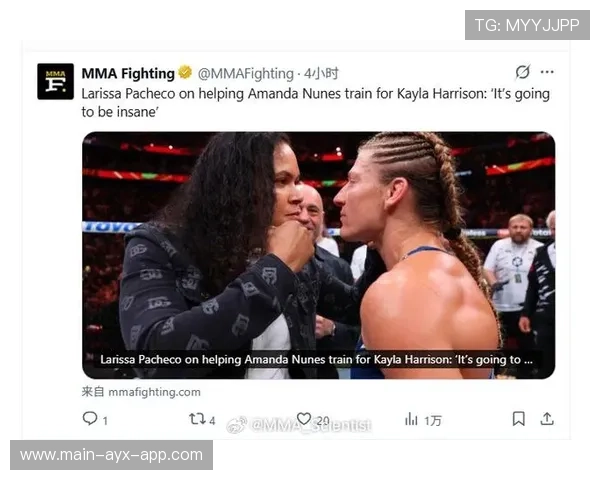Like the tweet with heart icon
This screenshot has height=480, width=600.
(304, 418)
